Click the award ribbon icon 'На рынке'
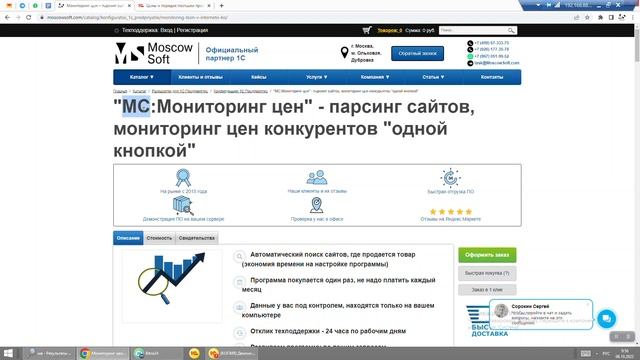This screenshot has height=360, width=640. 183,178
